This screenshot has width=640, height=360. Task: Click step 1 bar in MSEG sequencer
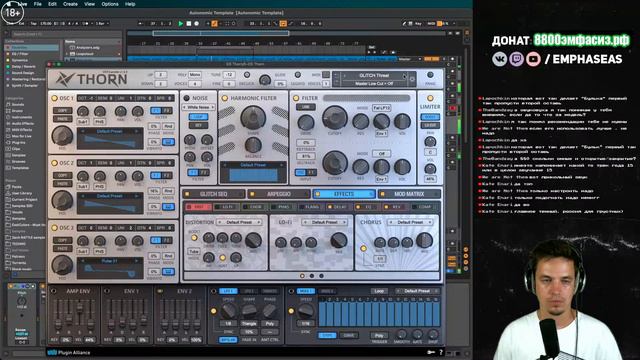[x=322, y=314]
